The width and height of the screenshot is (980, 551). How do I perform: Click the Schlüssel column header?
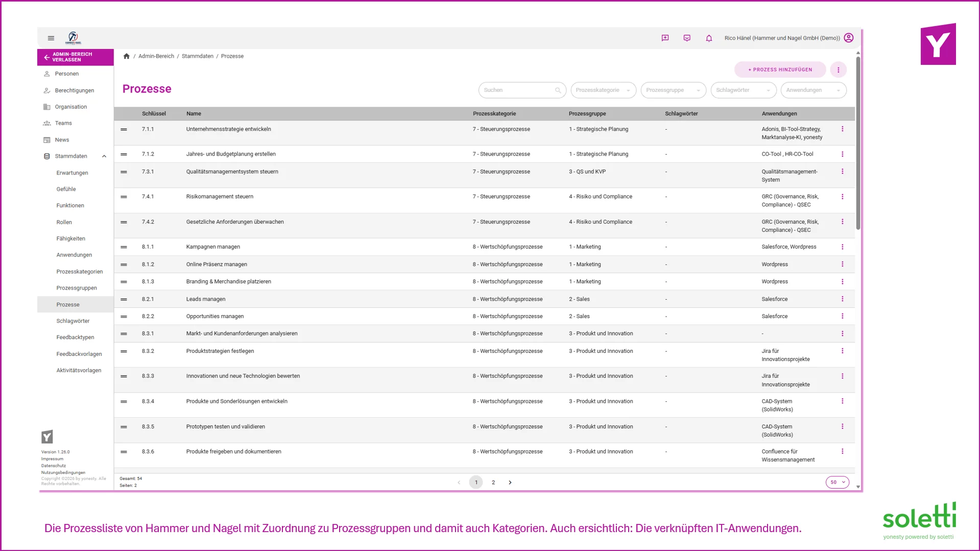[154, 114]
